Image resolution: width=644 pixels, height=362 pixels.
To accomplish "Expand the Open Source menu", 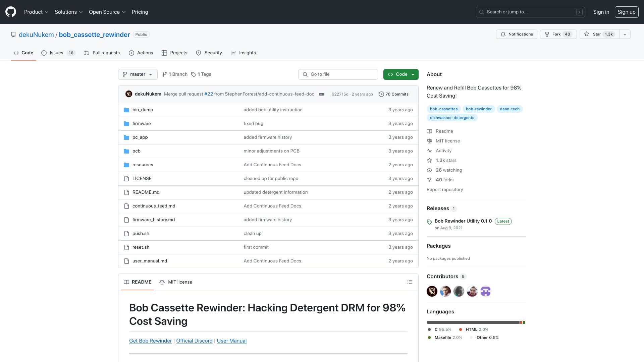I will 107,12.
